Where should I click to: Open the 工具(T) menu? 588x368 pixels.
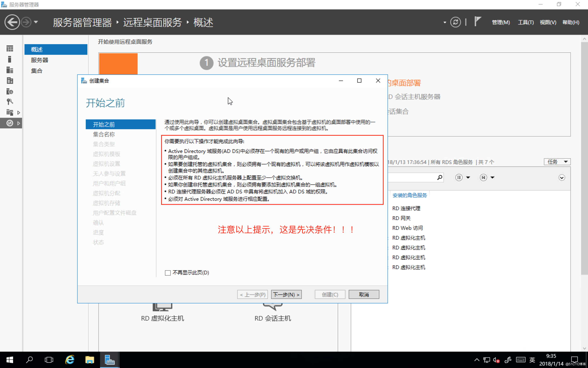[526, 22]
